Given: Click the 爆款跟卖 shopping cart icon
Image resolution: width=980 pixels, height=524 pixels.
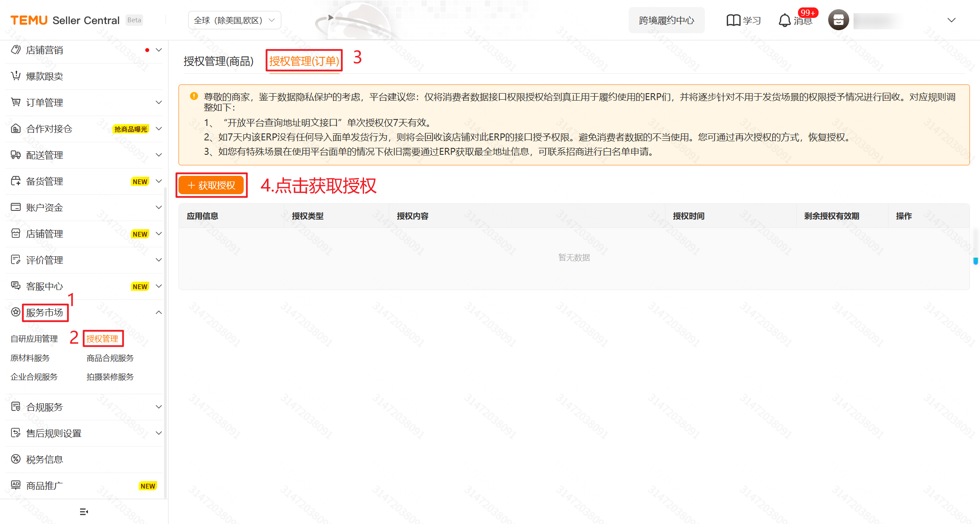Looking at the screenshot, I should tap(16, 76).
